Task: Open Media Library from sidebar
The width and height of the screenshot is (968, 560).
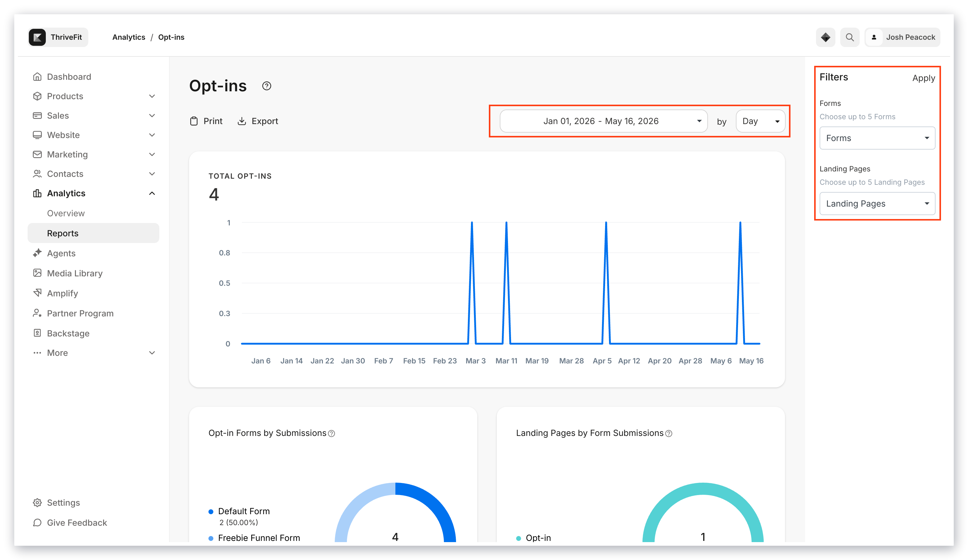Action: [75, 273]
